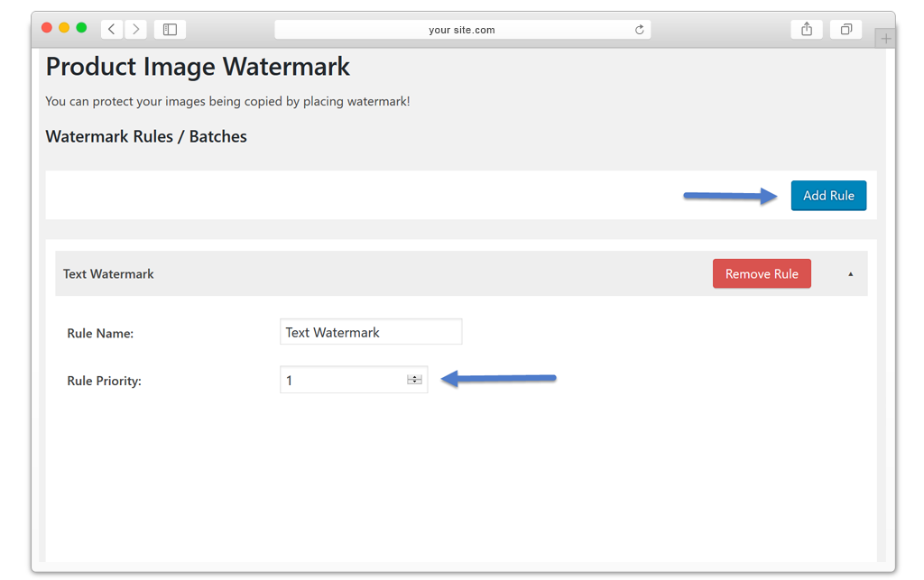Click the Watermark Rules / Batches heading
924x580 pixels.
click(x=146, y=136)
